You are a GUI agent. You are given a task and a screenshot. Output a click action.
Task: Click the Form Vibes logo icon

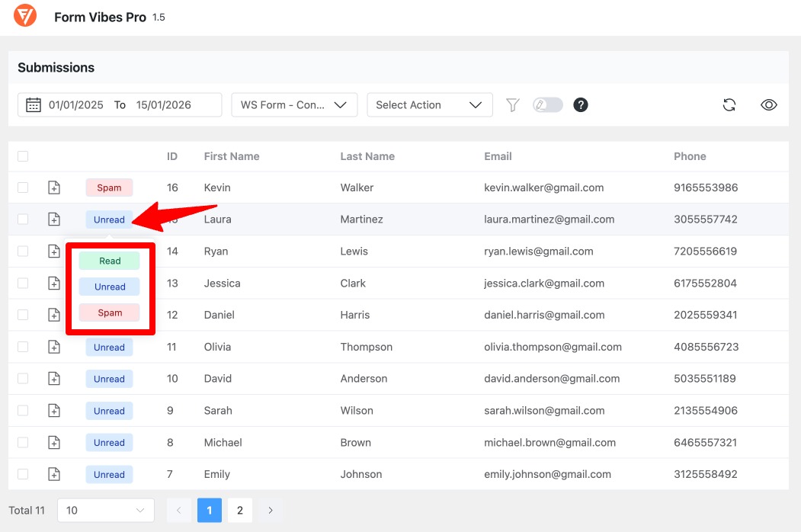[x=25, y=15]
